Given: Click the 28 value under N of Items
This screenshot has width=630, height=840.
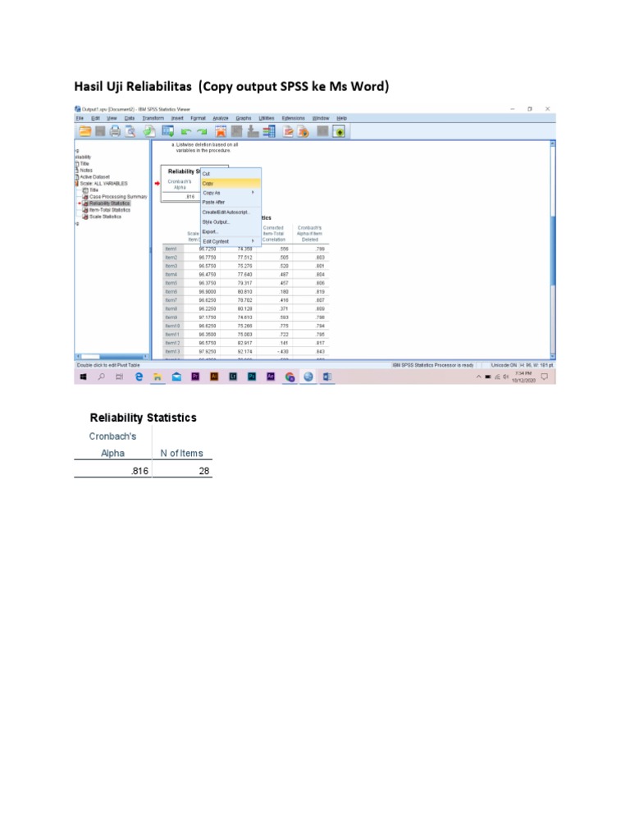Looking at the screenshot, I should coord(204,471).
